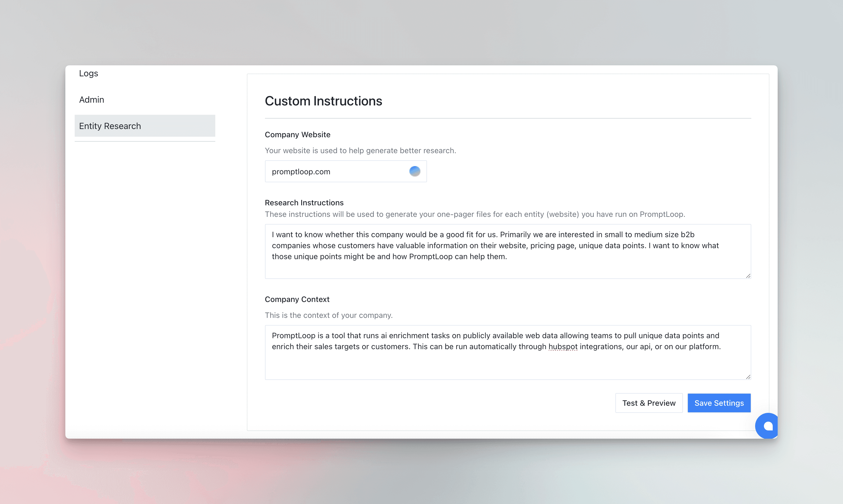Click the Research Instructions label
Image resolution: width=843 pixels, height=504 pixels.
304,203
